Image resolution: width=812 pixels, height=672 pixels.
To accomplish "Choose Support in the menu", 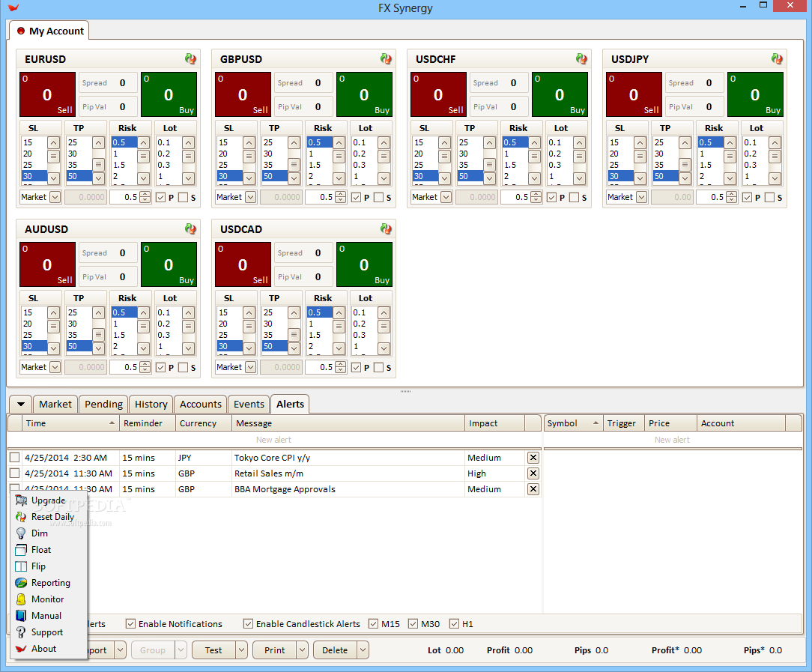I will [49, 632].
